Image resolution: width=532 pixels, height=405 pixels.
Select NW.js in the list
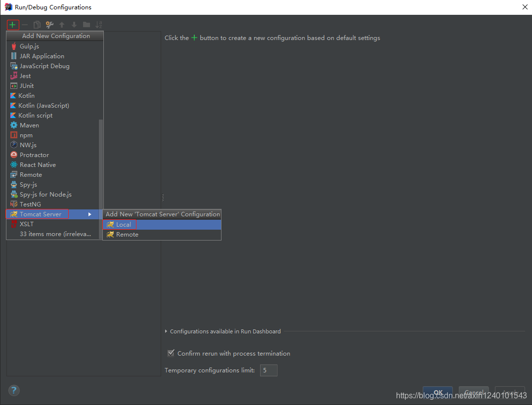coord(52,145)
